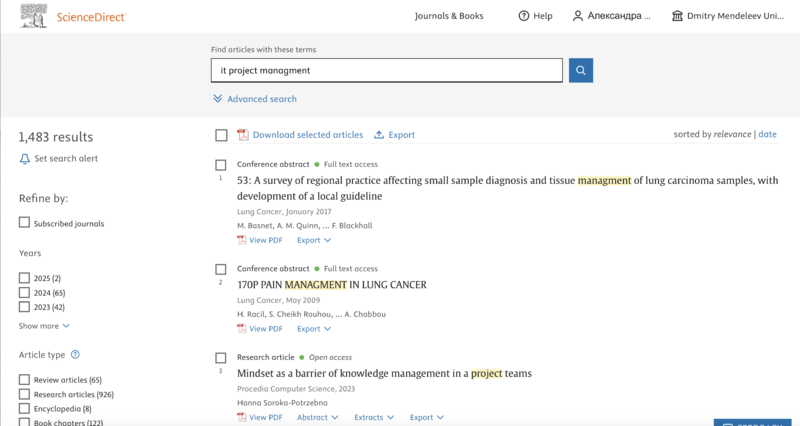Viewport: 800px width, 426px height.
Task: Click the Export arrow icon at top
Action: tap(379, 135)
